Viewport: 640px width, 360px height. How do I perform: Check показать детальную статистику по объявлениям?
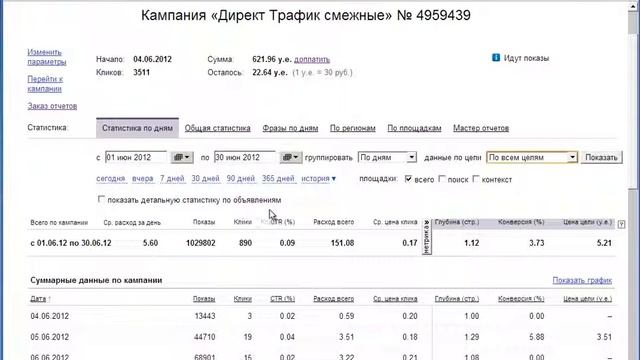(x=101, y=199)
